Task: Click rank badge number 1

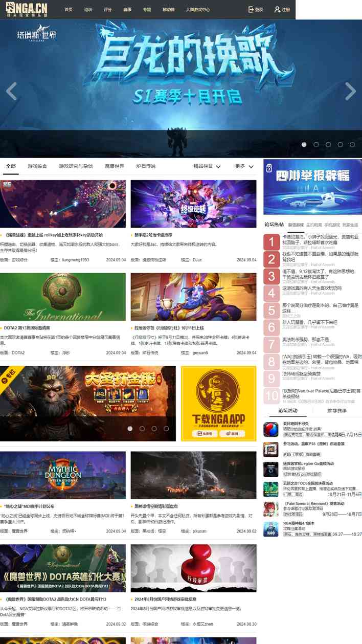Action: [x=271, y=242]
